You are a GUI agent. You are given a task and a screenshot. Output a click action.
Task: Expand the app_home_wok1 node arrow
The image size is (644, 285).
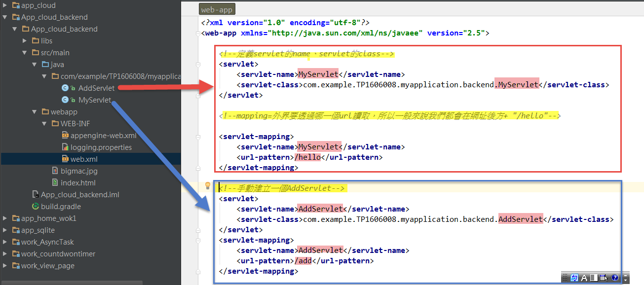click(5, 218)
